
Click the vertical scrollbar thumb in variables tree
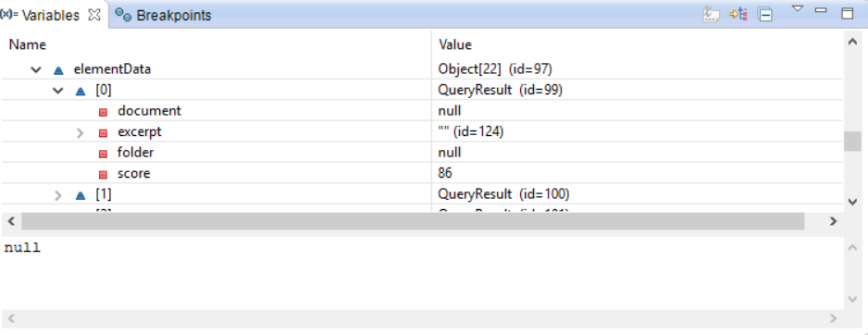click(x=852, y=142)
